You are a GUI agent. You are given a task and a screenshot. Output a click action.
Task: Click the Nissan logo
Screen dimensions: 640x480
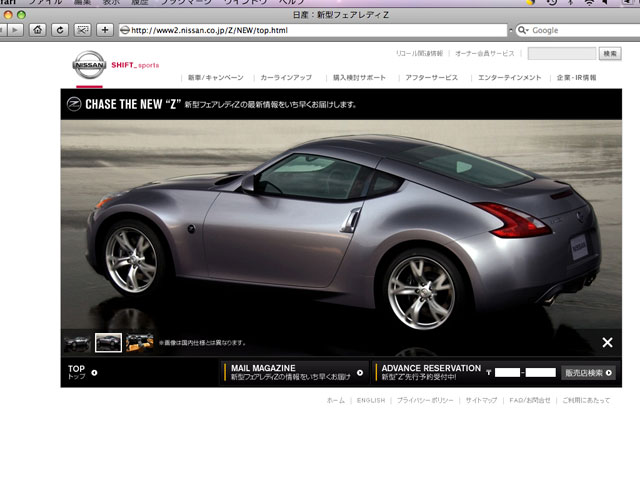coord(89,64)
